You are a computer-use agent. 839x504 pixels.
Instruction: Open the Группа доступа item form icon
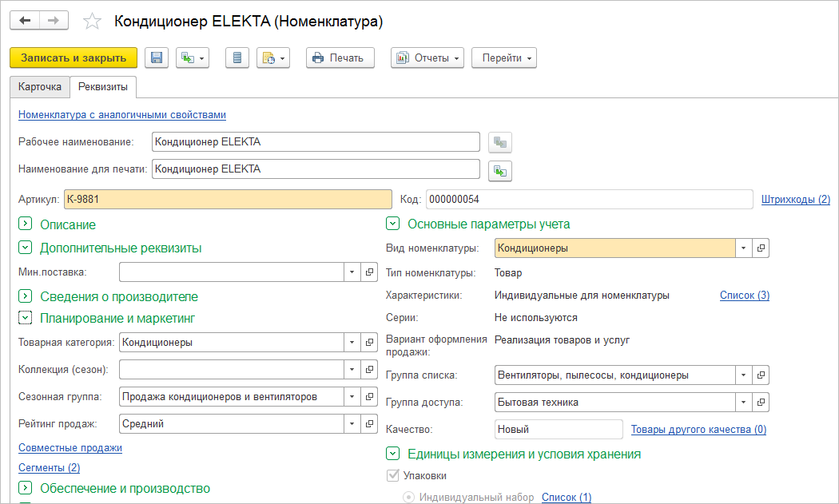[761, 402]
